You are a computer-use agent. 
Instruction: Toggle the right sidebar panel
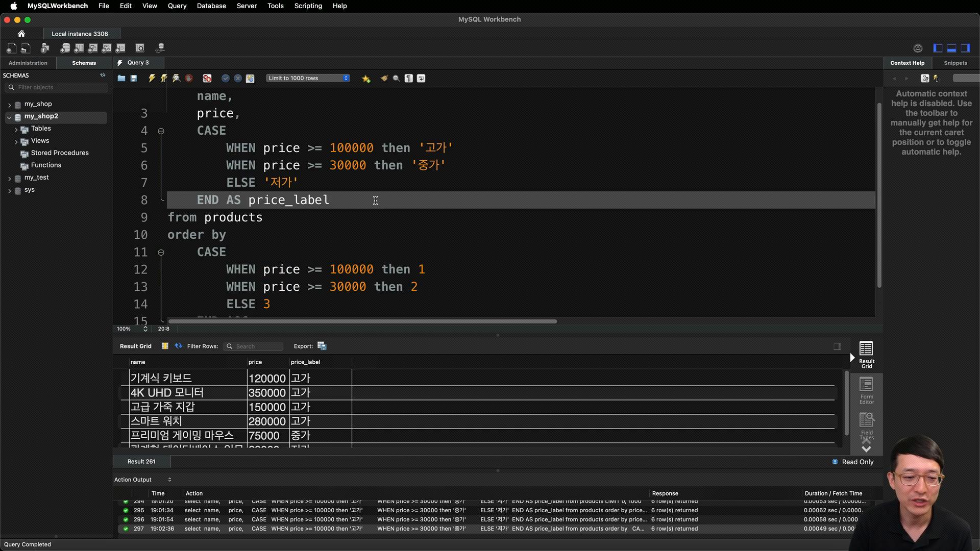click(965, 48)
